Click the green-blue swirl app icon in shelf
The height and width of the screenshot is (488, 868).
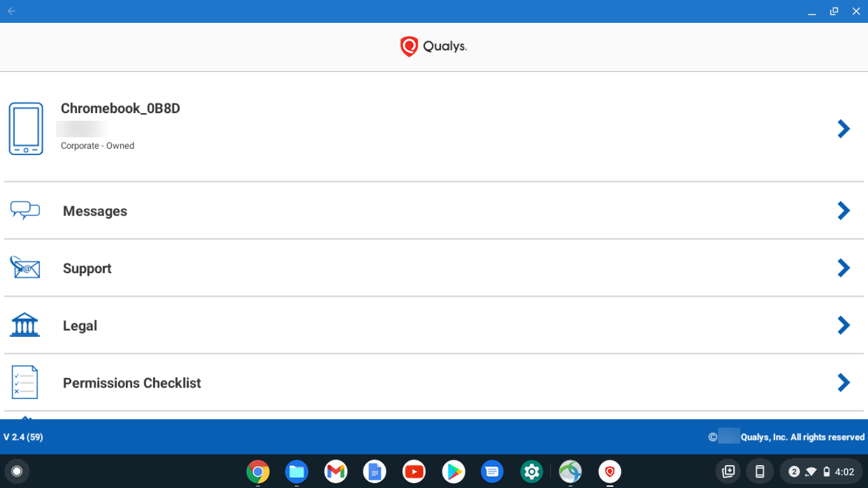571,471
